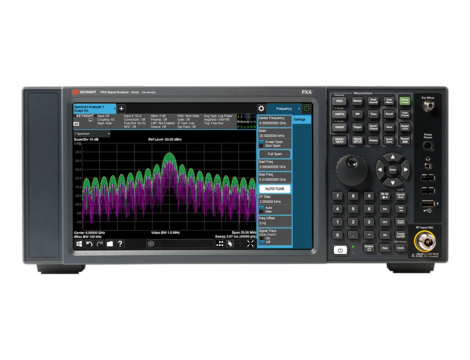Push the Tab key on the keypad
Viewport: 470px width, 360px height.
tap(400, 209)
